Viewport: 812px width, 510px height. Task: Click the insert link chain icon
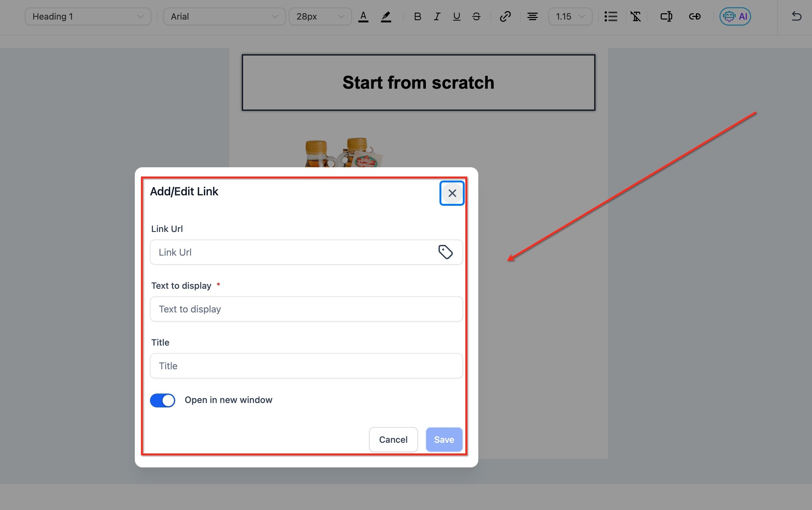505,16
